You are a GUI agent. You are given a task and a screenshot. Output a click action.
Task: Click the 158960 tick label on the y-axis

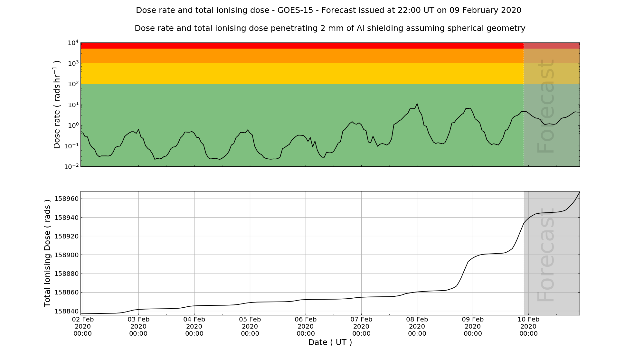pyautogui.click(x=66, y=199)
